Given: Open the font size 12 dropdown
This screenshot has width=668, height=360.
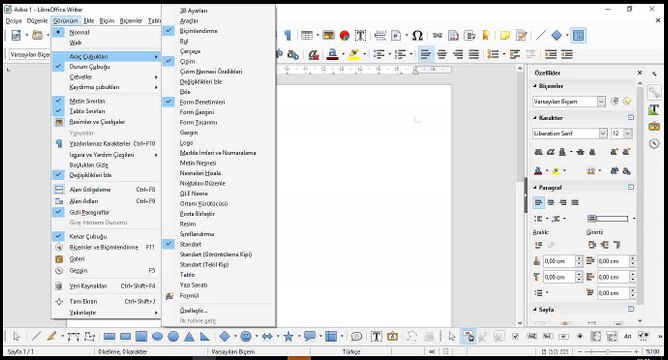Looking at the screenshot, I should pyautogui.click(x=628, y=133).
